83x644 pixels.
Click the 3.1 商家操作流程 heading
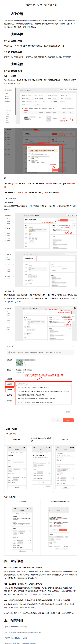pyautogui.click(x=13, y=71)
